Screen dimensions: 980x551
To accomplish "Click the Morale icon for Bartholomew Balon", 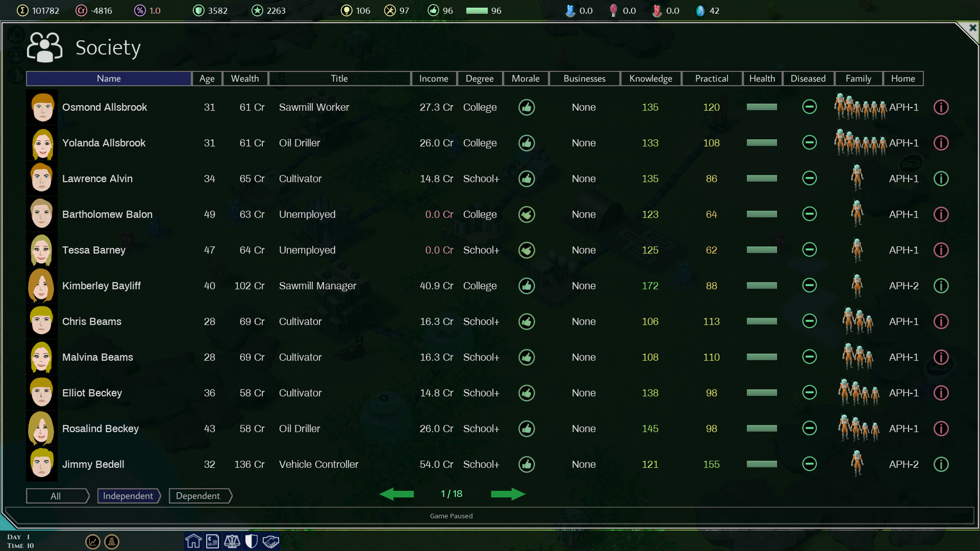I will [527, 214].
